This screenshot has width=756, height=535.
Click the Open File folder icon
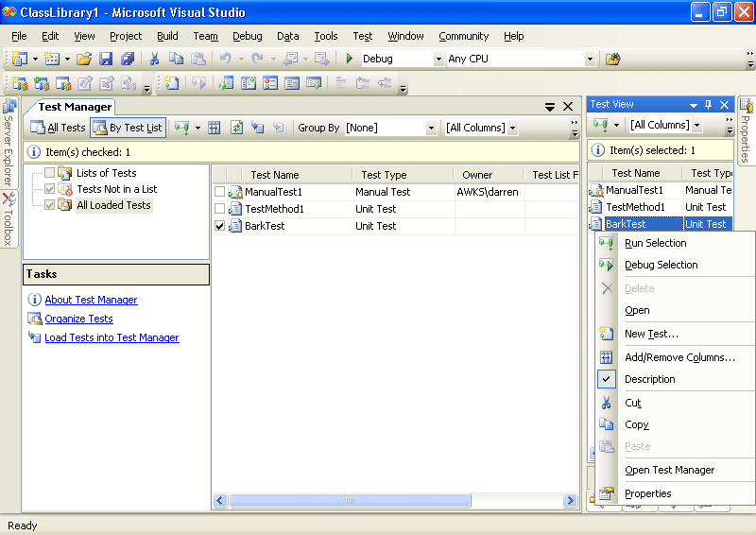85,59
